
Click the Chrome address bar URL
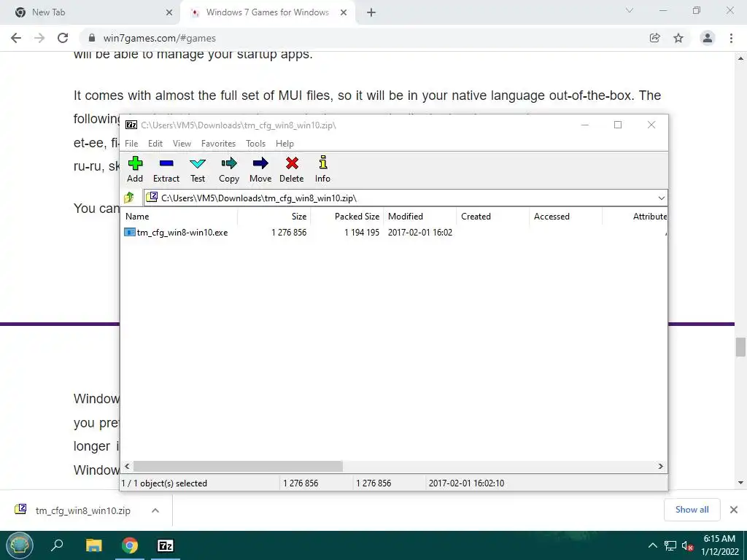pos(159,38)
